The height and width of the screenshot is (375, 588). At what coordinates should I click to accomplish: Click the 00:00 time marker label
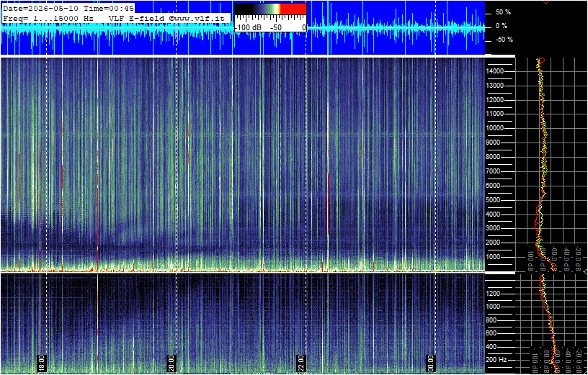(431, 363)
